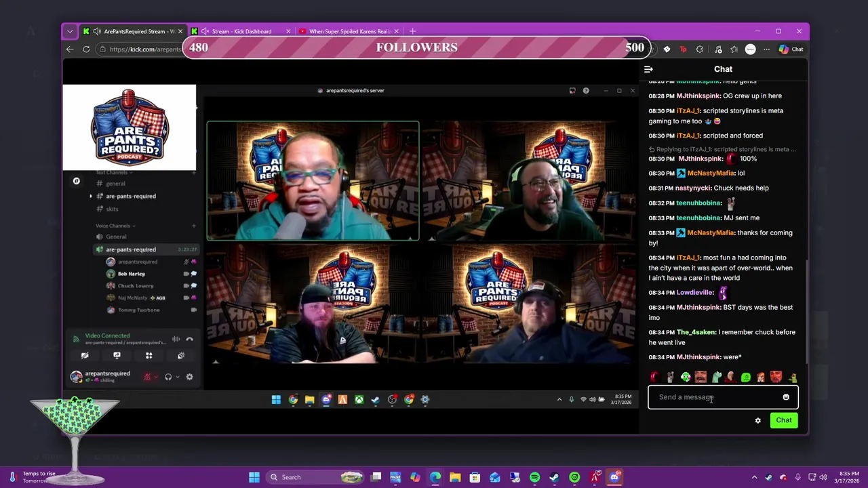This screenshot has height=488, width=868.
Task: Open Edge settings and more menu
Action: click(766, 49)
